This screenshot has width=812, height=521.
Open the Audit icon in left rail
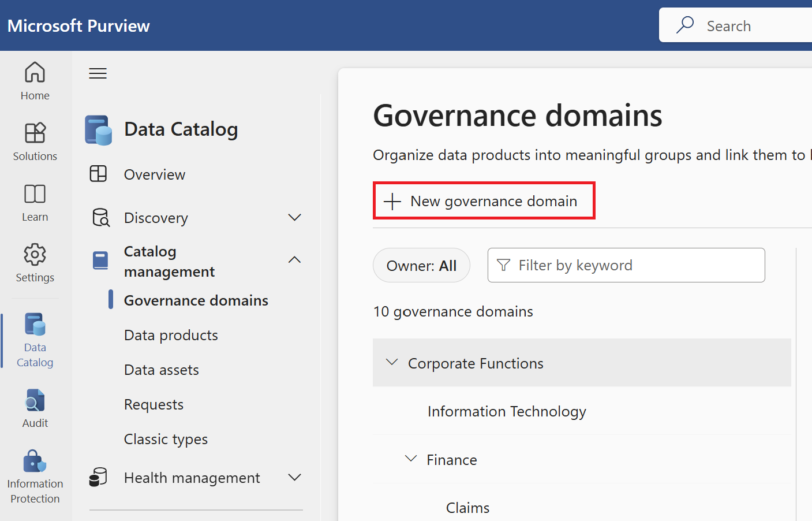(35, 400)
